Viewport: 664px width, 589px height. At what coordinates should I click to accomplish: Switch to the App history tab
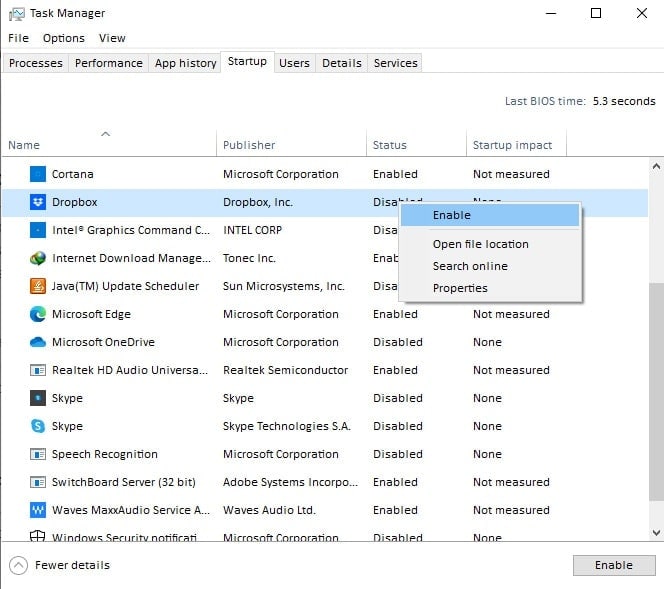185,63
